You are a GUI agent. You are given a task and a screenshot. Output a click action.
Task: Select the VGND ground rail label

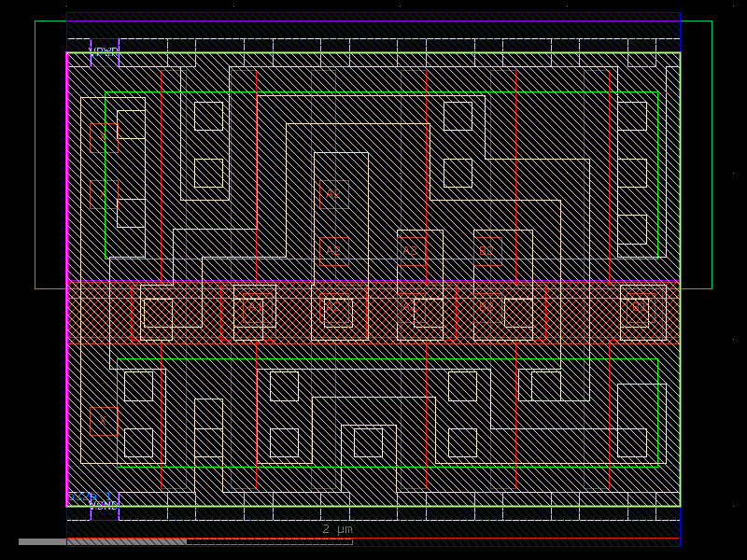coord(103,505)
